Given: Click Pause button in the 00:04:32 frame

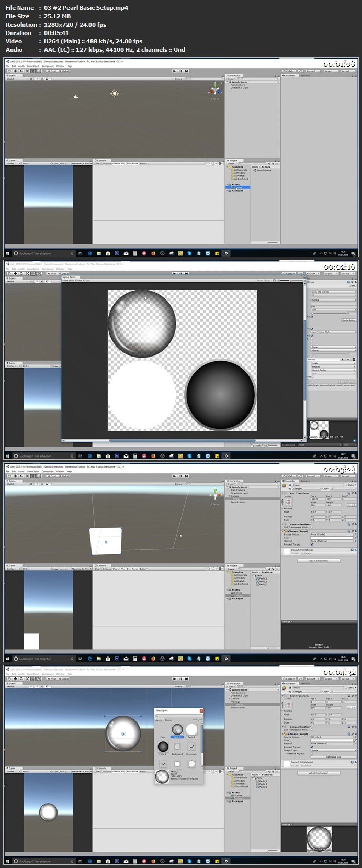Looking at the screenshot, I should coord(181,678).
